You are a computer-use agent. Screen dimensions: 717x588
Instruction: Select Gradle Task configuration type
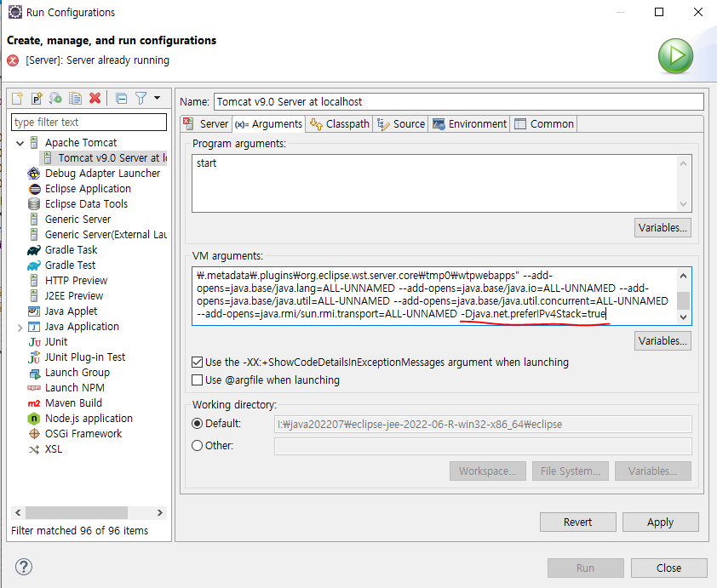tap(71, 250)
